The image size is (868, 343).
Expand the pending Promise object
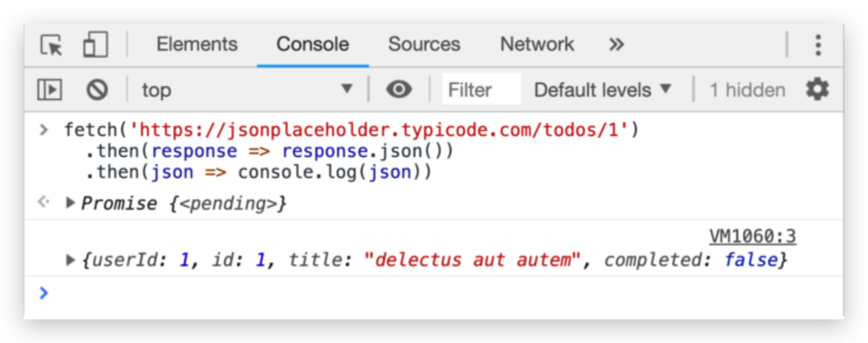[x=71, y=203]
